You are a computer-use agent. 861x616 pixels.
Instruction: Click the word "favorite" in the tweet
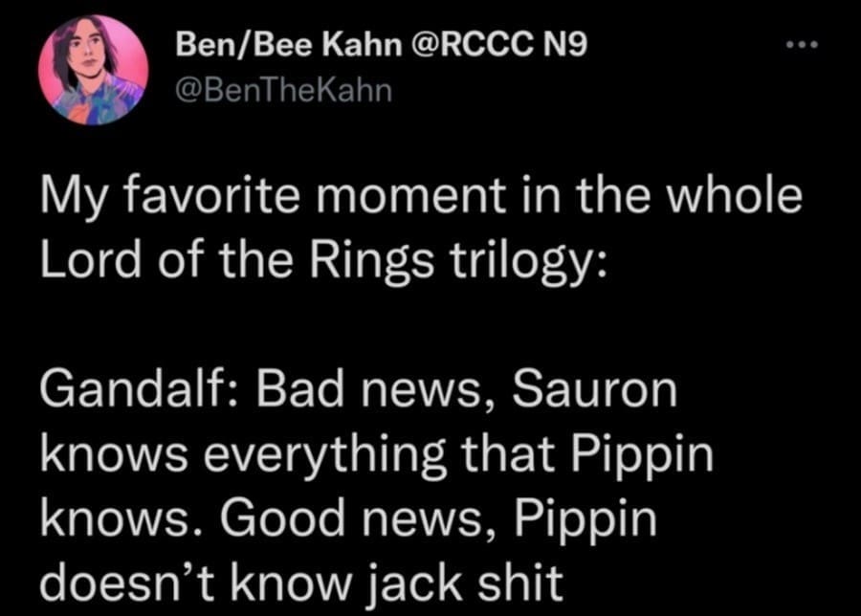(200, 197)
